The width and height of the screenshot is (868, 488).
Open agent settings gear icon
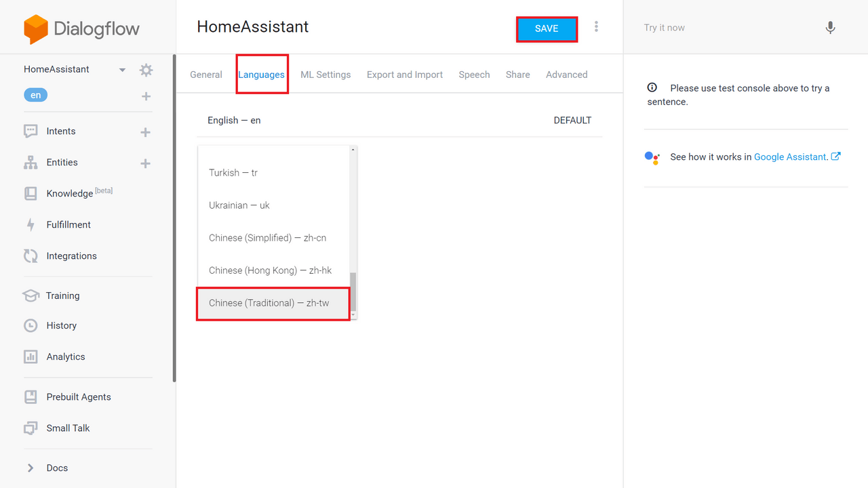[x=146, y=70]
